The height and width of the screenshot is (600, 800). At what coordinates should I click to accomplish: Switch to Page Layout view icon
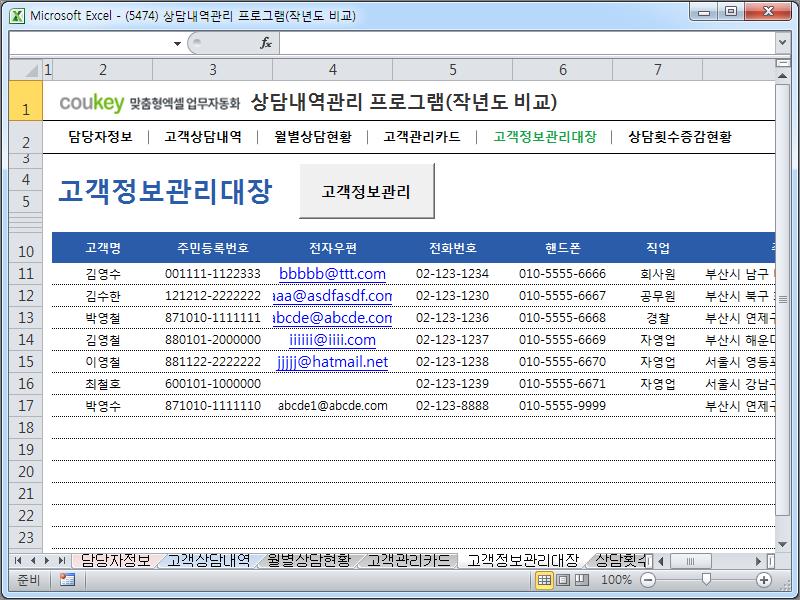tap(563, 580)
